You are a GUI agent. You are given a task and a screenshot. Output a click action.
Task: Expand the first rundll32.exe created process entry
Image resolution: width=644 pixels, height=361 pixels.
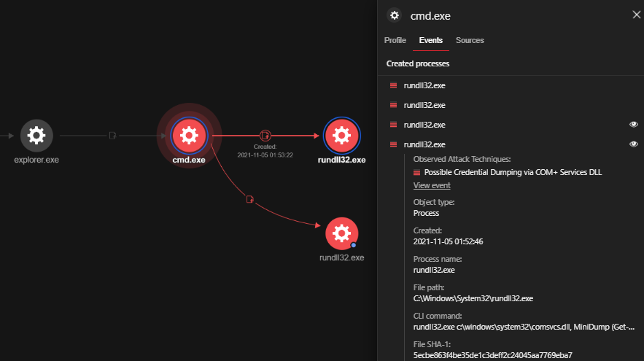(424, 85)
